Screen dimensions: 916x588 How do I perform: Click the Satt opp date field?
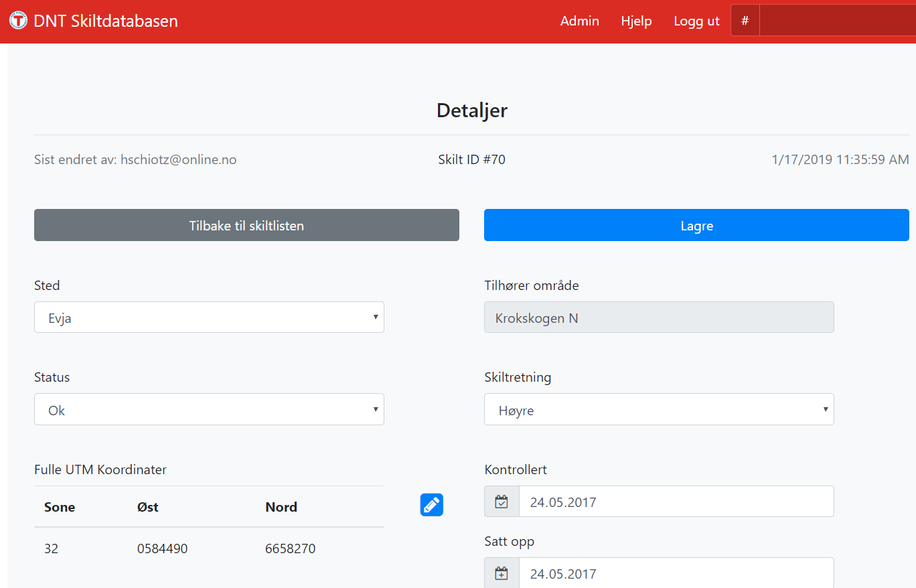676,573
